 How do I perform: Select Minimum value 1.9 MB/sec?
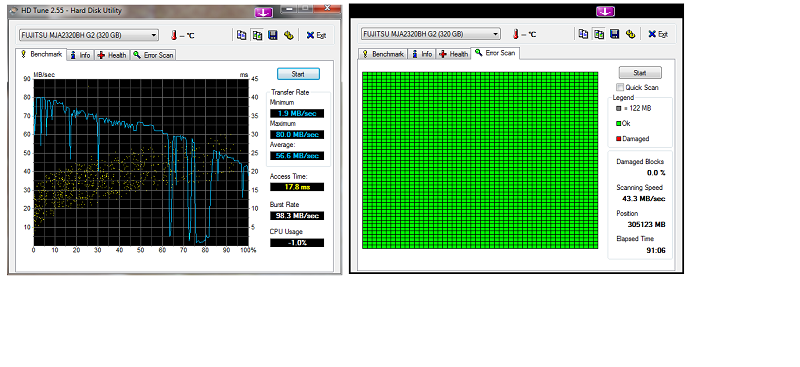297,113
